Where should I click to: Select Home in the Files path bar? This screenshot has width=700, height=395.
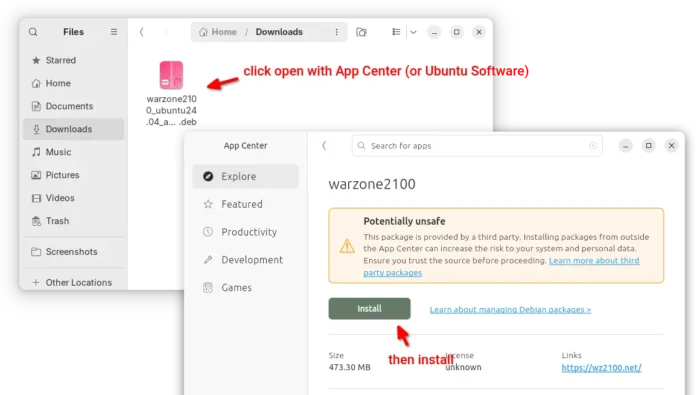(x=218, y=32)
